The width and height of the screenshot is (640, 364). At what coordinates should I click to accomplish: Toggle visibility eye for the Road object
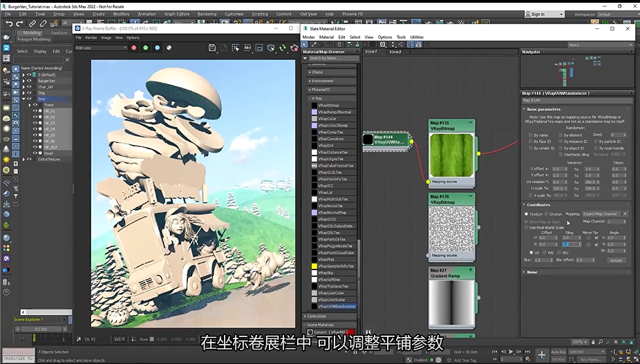coord(35,153)
